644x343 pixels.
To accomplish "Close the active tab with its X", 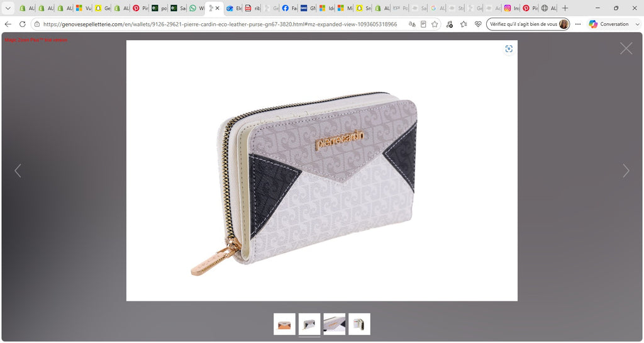I will (217, 8).
